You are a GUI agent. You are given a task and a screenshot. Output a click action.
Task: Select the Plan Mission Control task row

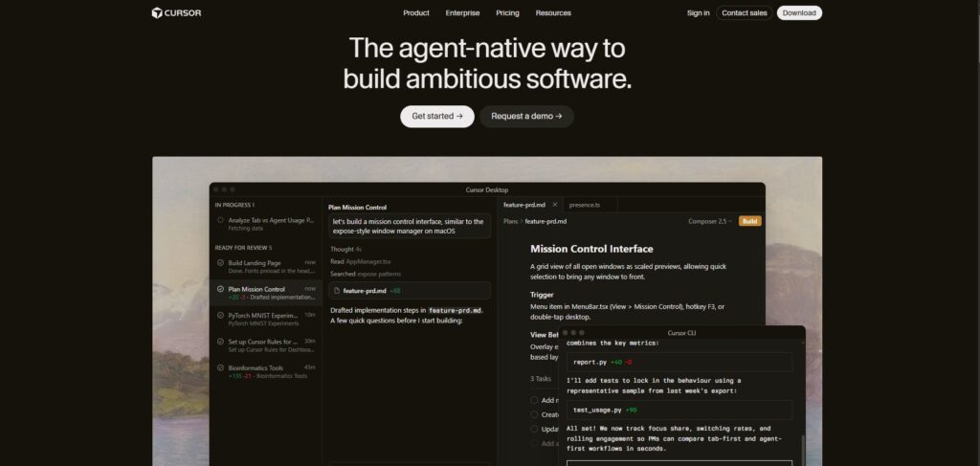click(266, 293)
